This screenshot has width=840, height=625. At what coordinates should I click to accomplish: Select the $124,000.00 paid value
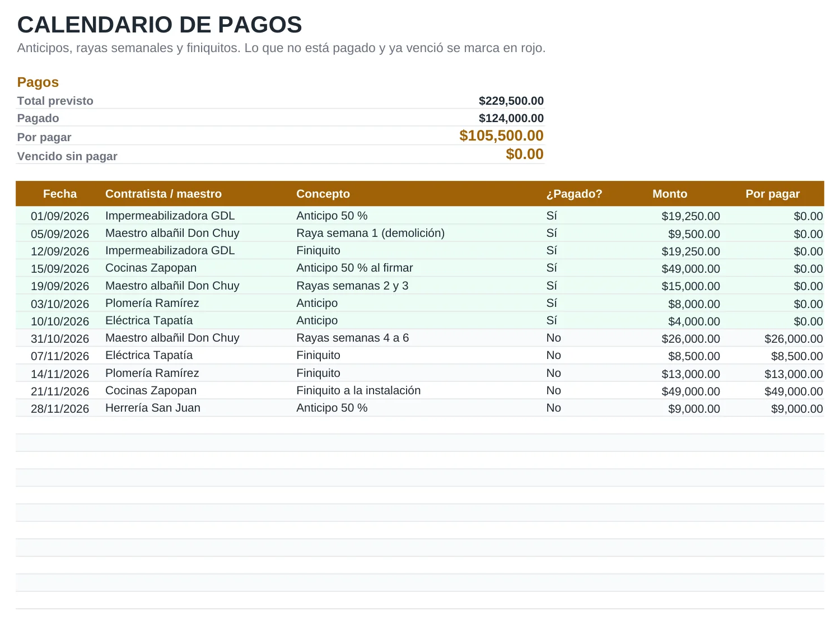[511, 118]
